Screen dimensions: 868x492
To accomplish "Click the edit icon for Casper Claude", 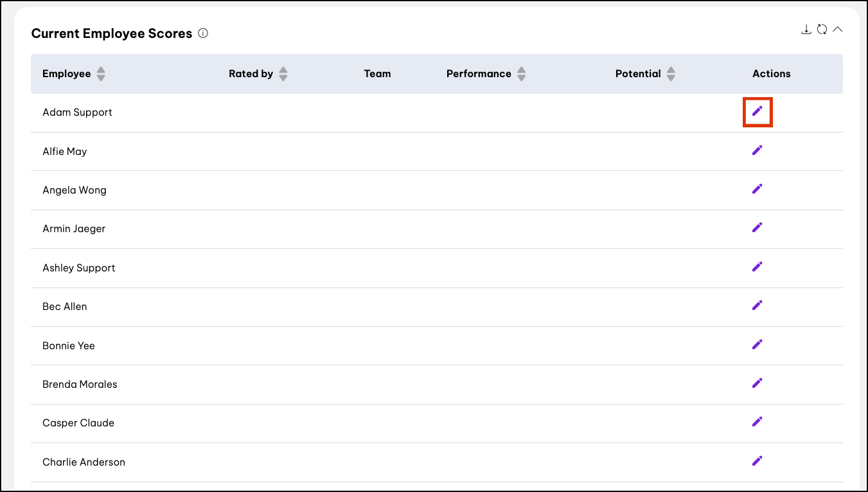I will click(757, 422).
